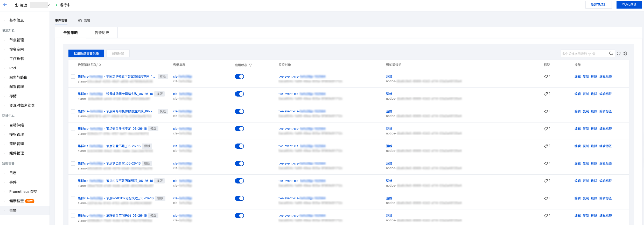This screenshot has width=644, height=225.
Task: Open 事件 in sidebar
Action: tap(13, 182)
